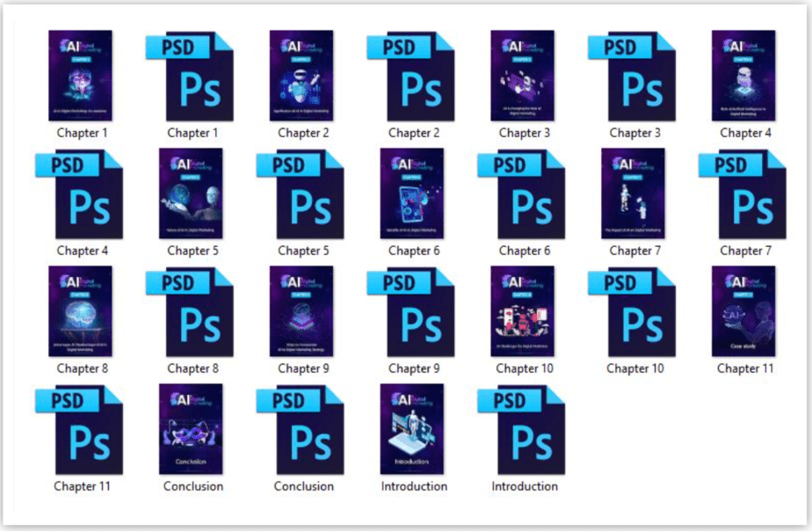Click the "Introduction" name under the cover thumbnail
Viewport: 812px width, 531px height.
(x=414, y=486)
